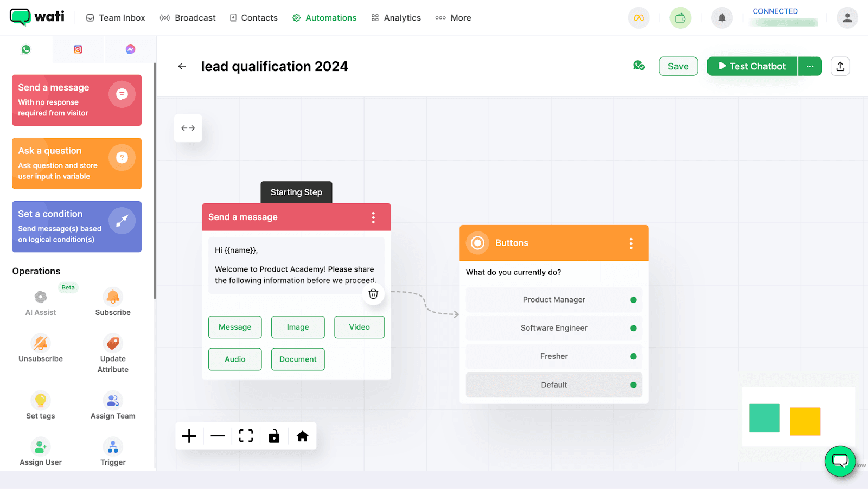This screenshot has width=868, height=489.
Task: Go back using the left arrow
Action: click(x=182, y=66)
